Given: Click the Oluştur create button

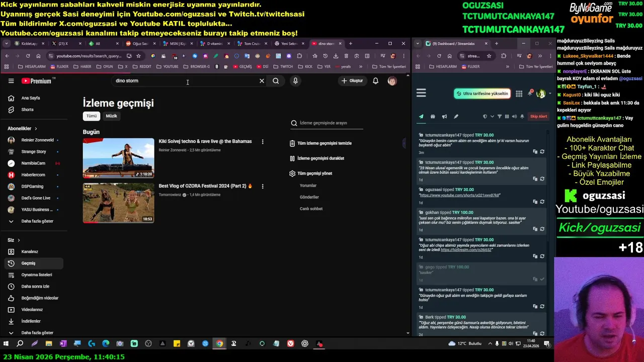Looking at the screenshot, I should (x=352, y=81).
